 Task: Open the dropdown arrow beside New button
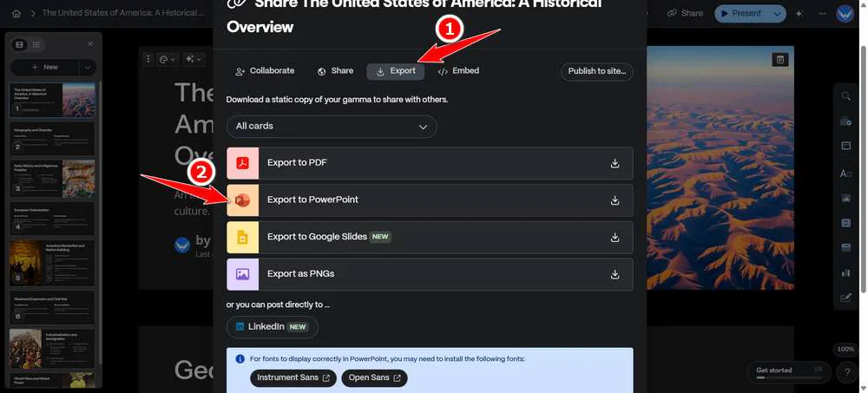[87, 67]
